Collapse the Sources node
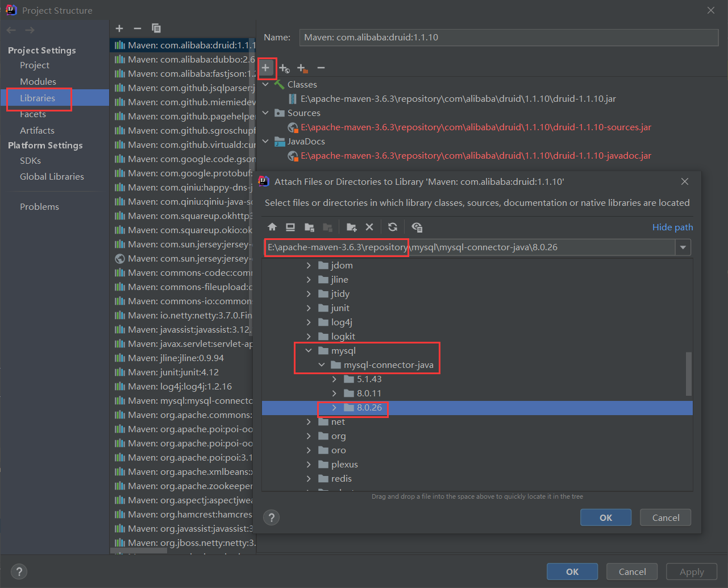 [x=265, y=113]
